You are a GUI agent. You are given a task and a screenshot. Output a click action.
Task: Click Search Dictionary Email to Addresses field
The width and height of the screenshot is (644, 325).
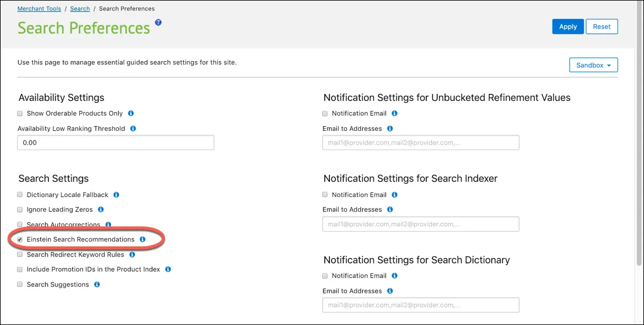(420, 305)
